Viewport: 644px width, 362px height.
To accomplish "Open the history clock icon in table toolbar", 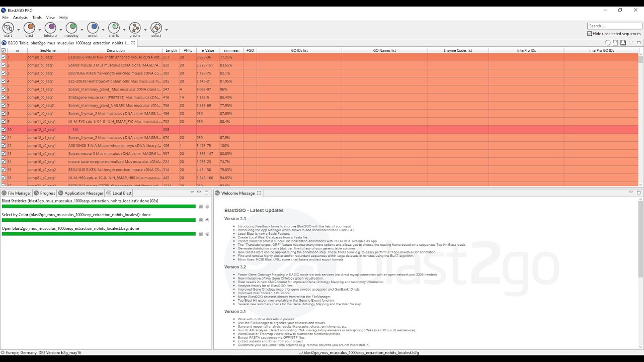I will 608,43.
